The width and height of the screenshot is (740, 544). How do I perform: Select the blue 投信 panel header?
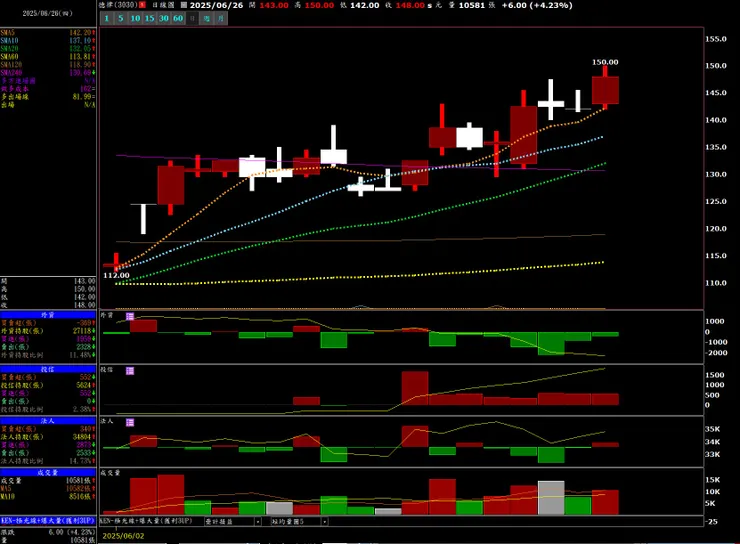(x=48, y=369)
